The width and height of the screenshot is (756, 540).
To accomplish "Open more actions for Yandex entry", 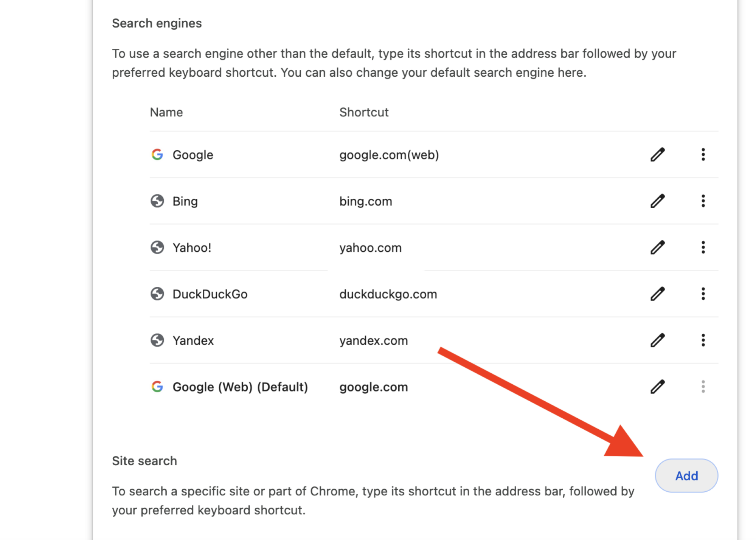I will point(703,340).
